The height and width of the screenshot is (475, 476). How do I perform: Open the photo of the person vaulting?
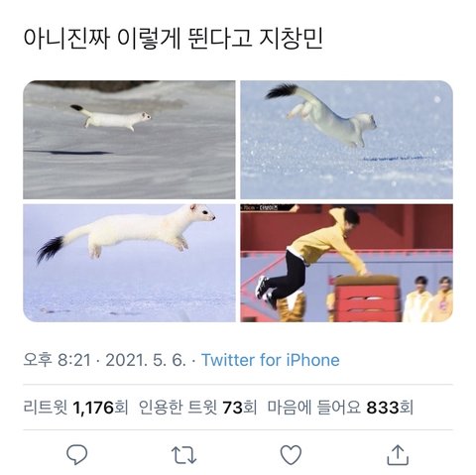(346, 263)
